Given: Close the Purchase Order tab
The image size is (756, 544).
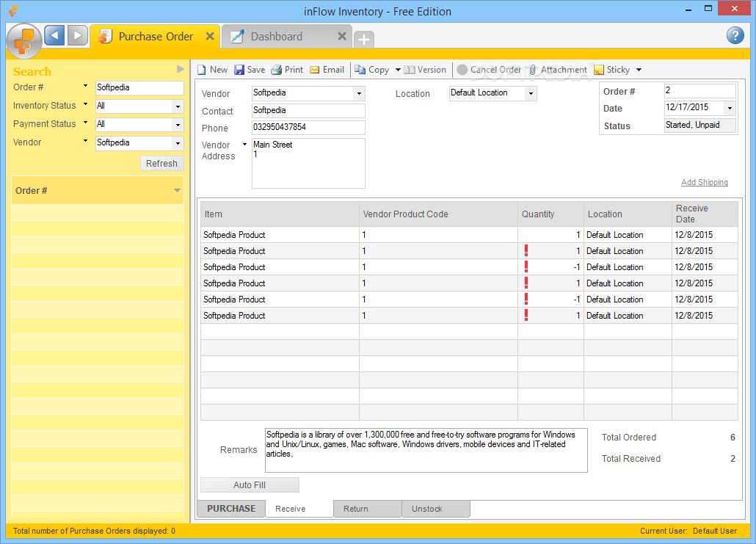Looking at the screenshot, I should [210, 36].
